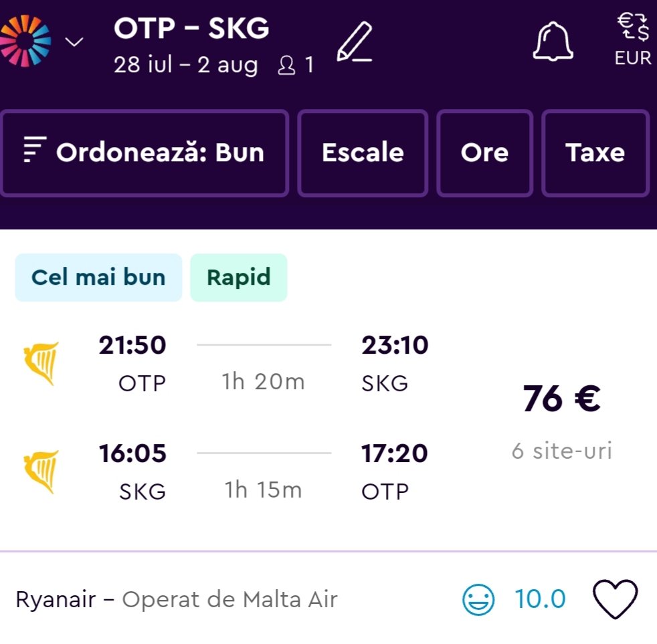657x644 pixels.
Task: Open the Ordonează: Bun sort dropdown
Action: coord(145,153)
